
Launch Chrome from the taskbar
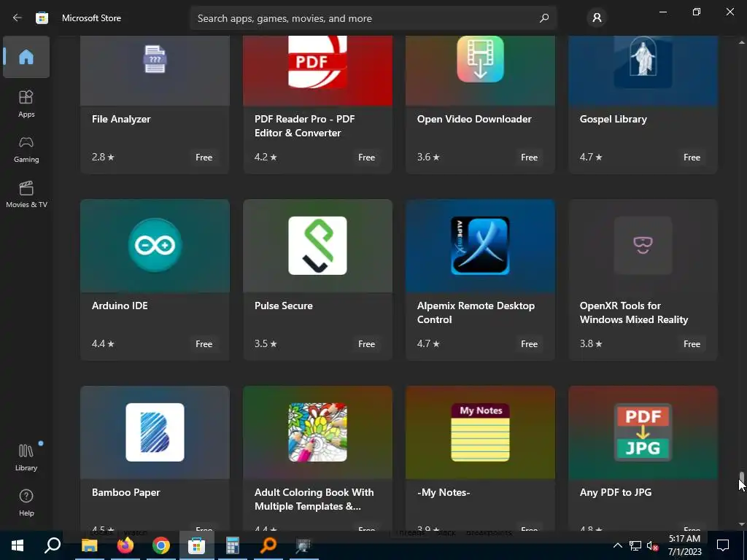coord(161,545)
